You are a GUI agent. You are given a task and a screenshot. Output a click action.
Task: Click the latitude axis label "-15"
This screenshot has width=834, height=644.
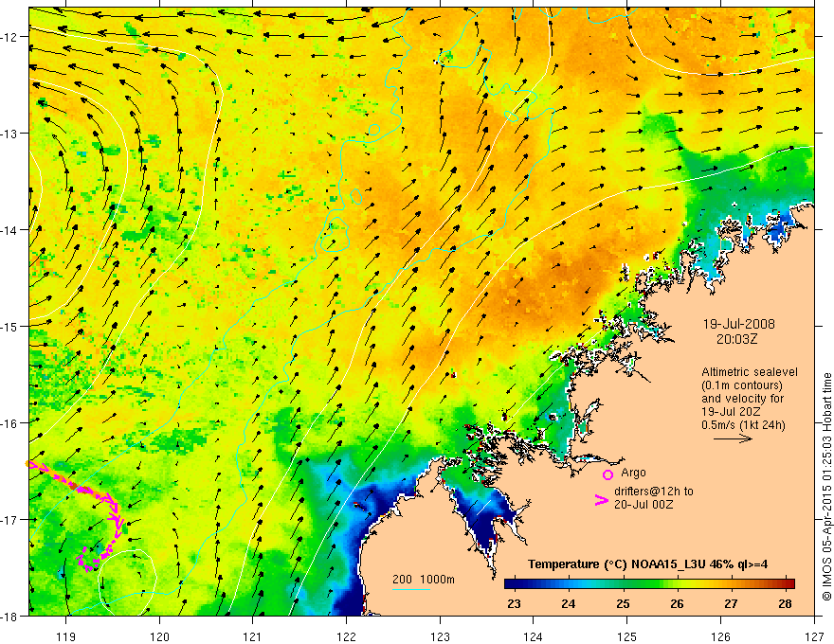(x=9, y=326)
